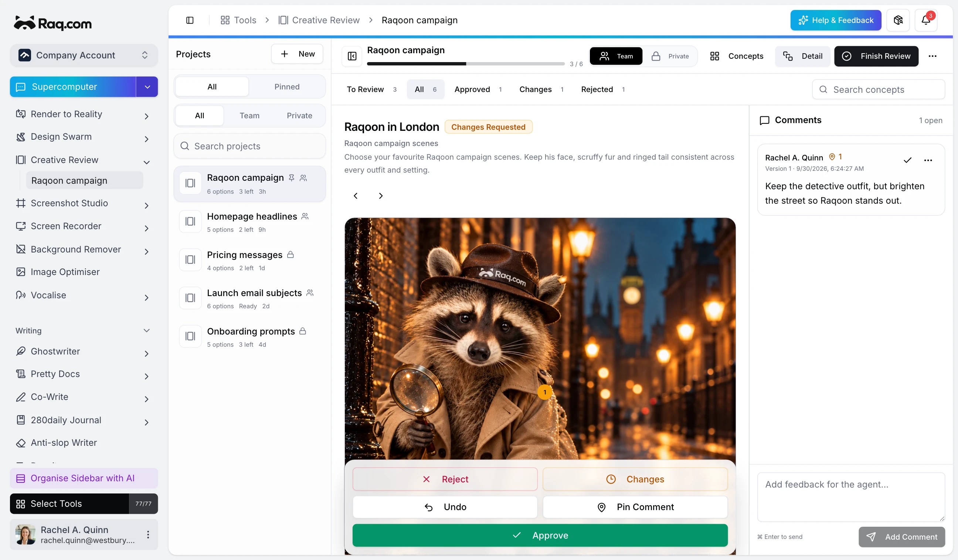
Task: Expand Ghostwriter submenu
Action: 146,353
